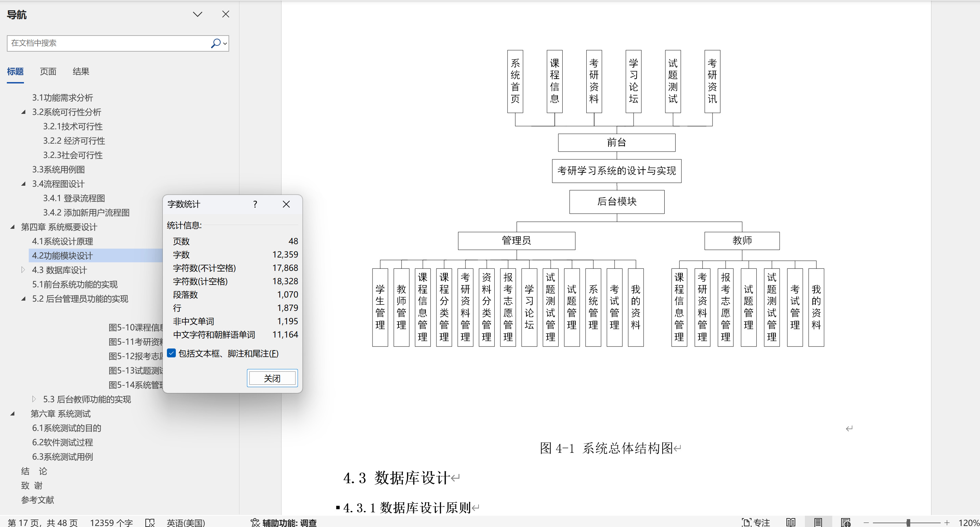
Task: Click 页数 48 value in dialog
Action: (x=293, y=241)
